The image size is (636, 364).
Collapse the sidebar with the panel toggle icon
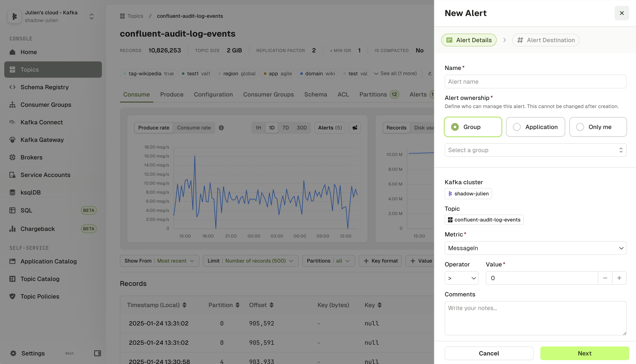pyautogui.click(x=98, y=353)
